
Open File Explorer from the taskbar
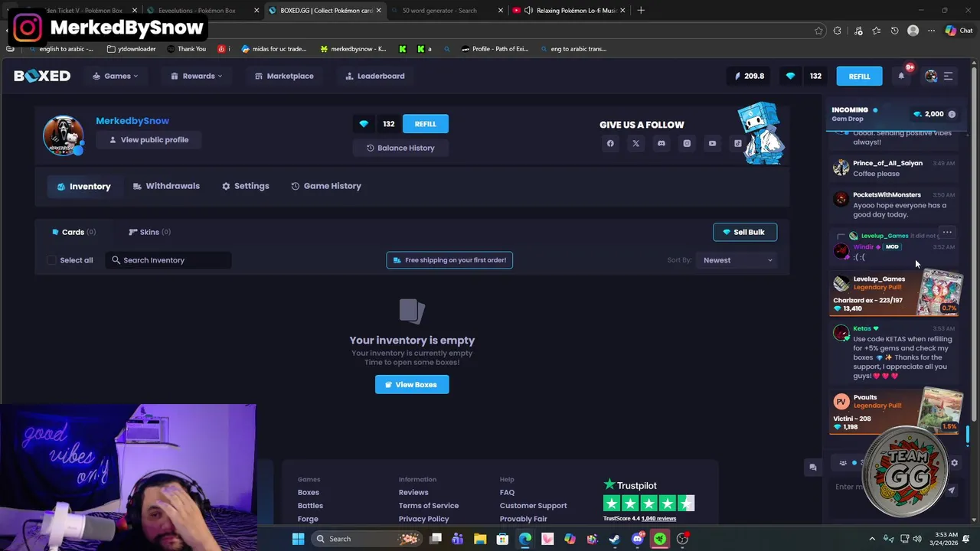point(480,539)
